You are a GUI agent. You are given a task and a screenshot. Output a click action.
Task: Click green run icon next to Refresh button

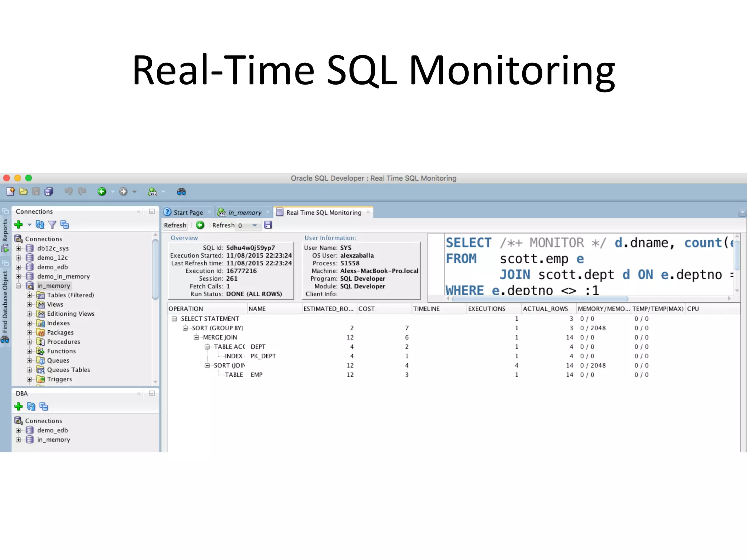pos(200,225)
